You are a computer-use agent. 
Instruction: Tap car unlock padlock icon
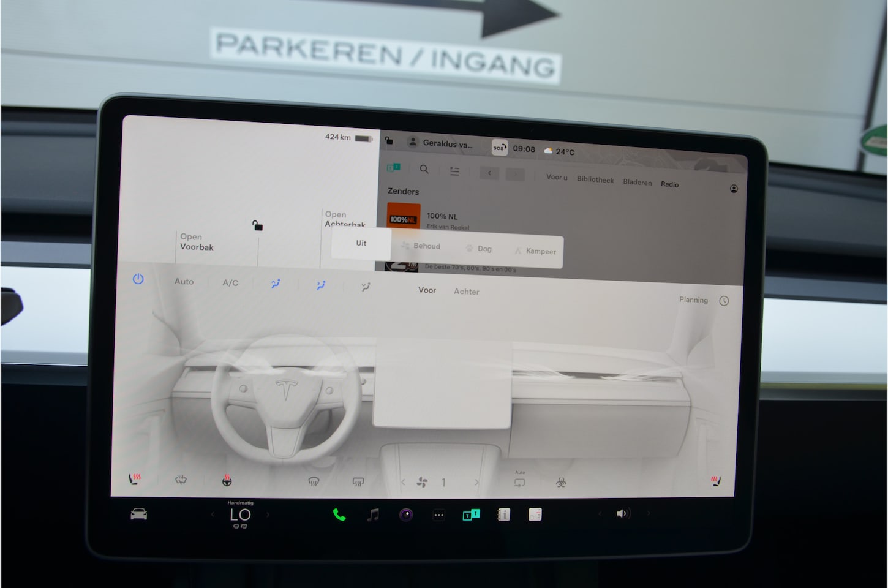point(258,226)
